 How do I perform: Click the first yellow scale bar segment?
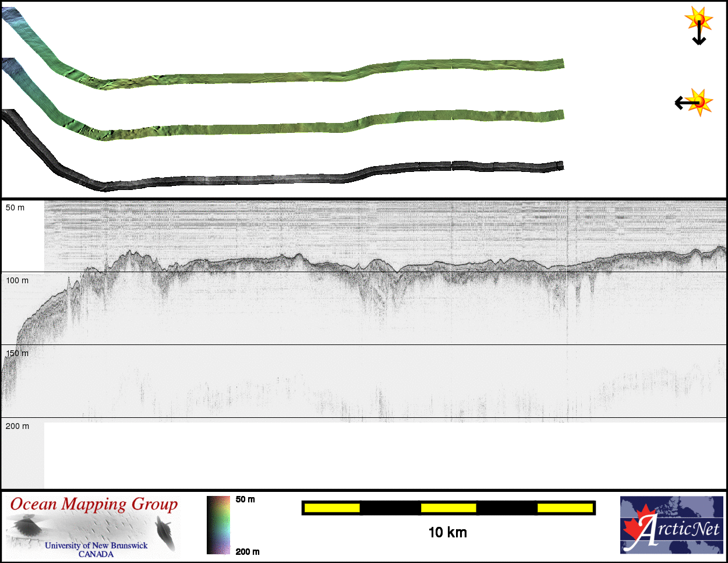331,508
